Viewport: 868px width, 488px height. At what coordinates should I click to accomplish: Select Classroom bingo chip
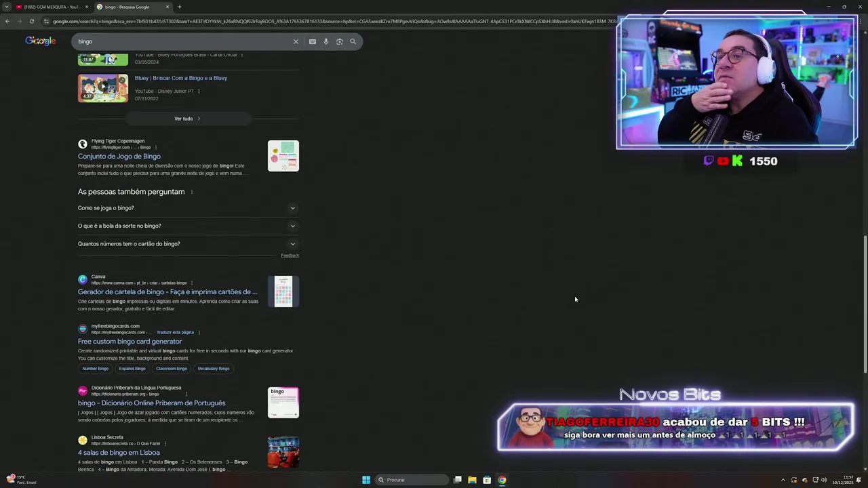coord(172,369)
